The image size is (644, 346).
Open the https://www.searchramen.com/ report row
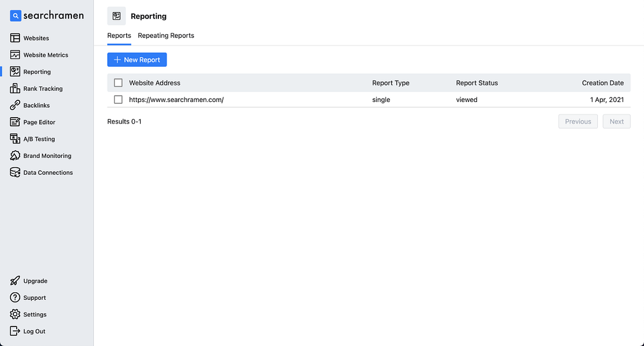[369, 99]
